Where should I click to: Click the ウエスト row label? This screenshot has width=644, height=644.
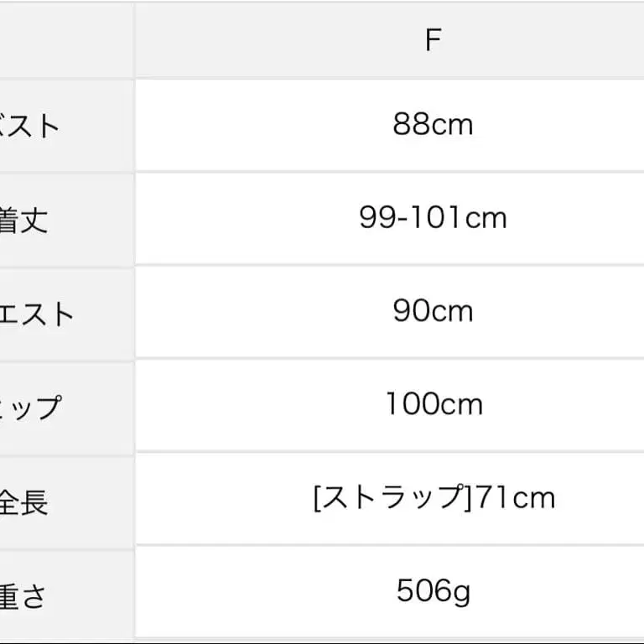pyautogui.click(x=37, y=314)
